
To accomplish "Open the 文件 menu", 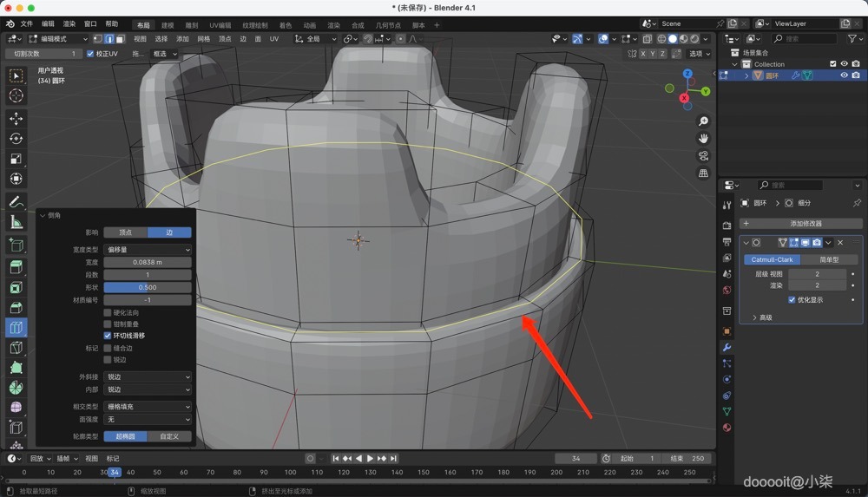I will click(26, 24).
